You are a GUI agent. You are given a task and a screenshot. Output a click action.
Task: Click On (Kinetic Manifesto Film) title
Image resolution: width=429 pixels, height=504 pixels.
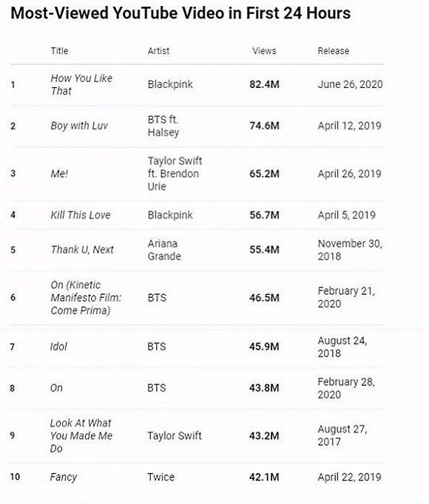86,298
